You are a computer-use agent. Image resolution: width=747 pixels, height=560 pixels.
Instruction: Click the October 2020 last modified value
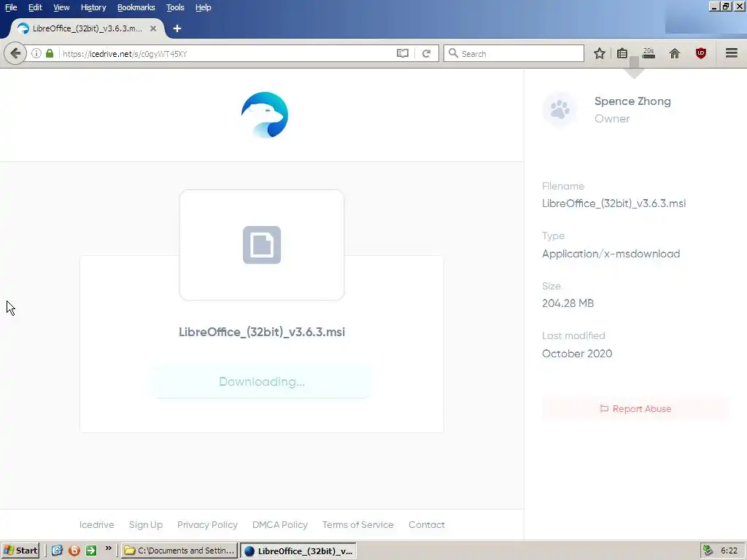click(577, 354)
